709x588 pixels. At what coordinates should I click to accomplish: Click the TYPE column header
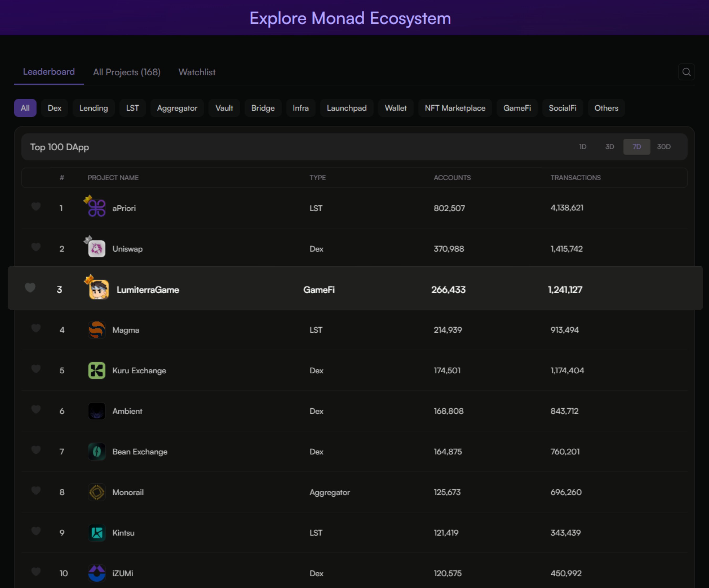318,178
